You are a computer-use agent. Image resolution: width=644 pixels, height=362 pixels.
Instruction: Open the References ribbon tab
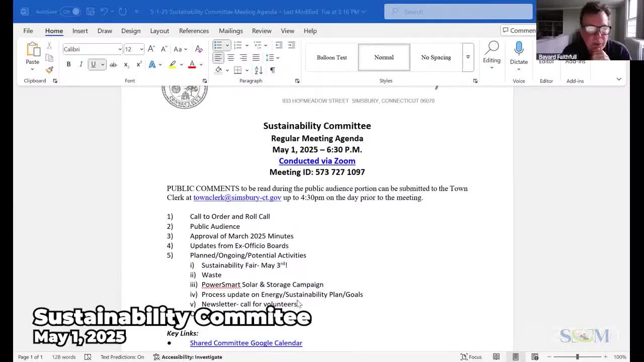194,31
